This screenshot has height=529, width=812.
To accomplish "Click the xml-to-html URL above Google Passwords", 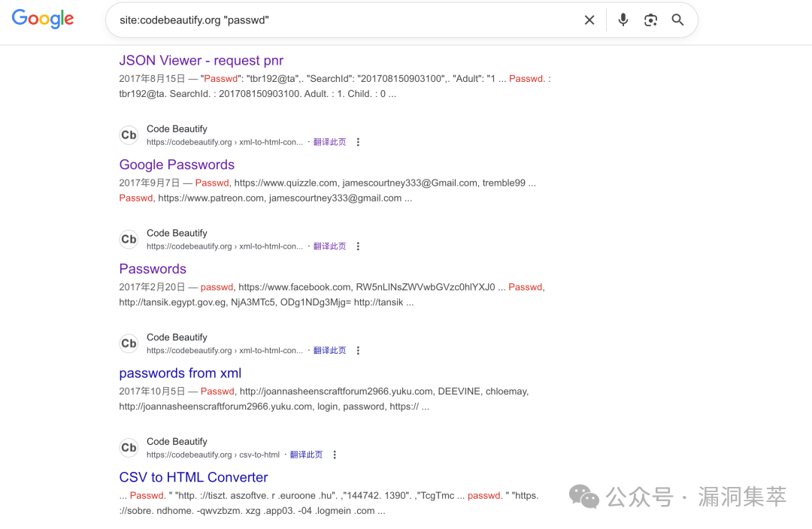I will (x=225, y=142).
